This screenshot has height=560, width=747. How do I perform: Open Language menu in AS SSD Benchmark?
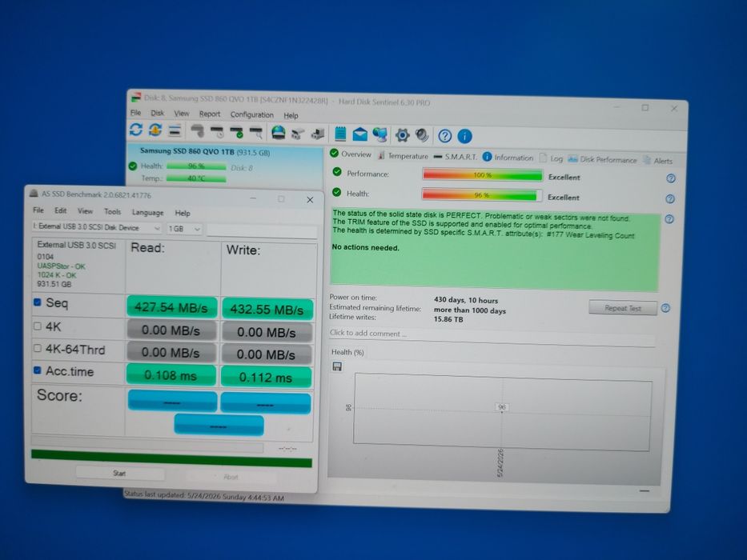[147, 212]
